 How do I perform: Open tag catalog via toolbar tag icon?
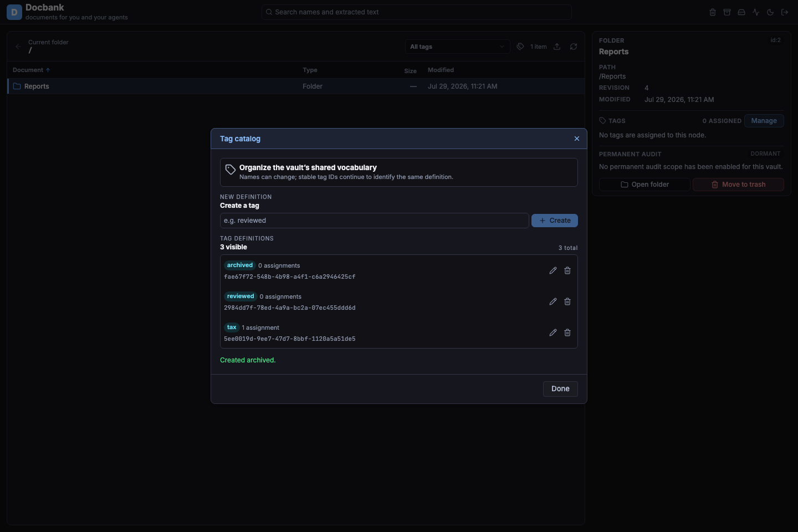pos(520,47)
